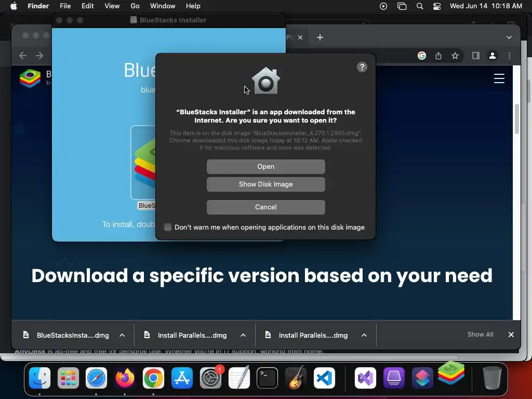This screenshot has height=399, width=532.
Task: Click the Chrome page vertical scrollbar
Action: coord(517,119)
